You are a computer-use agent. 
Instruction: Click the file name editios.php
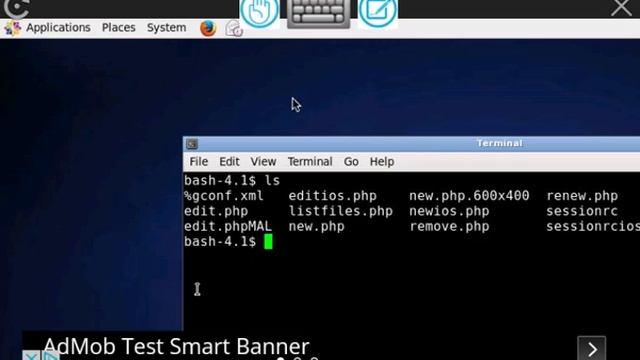pyautogui.click(x=333, y=196)
